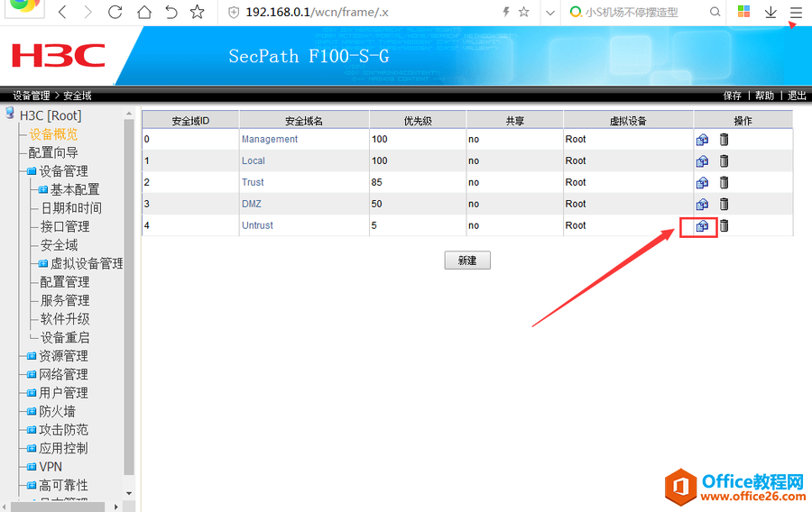The height and width of the screenshot is (512, 812).
Task: Edit the DMZ security zone
Action: pyautogui.click(x=702, y=205)
